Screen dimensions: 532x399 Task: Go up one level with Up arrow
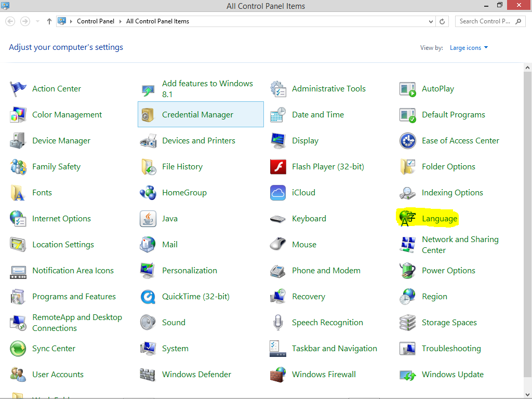[x=49, y=21]
